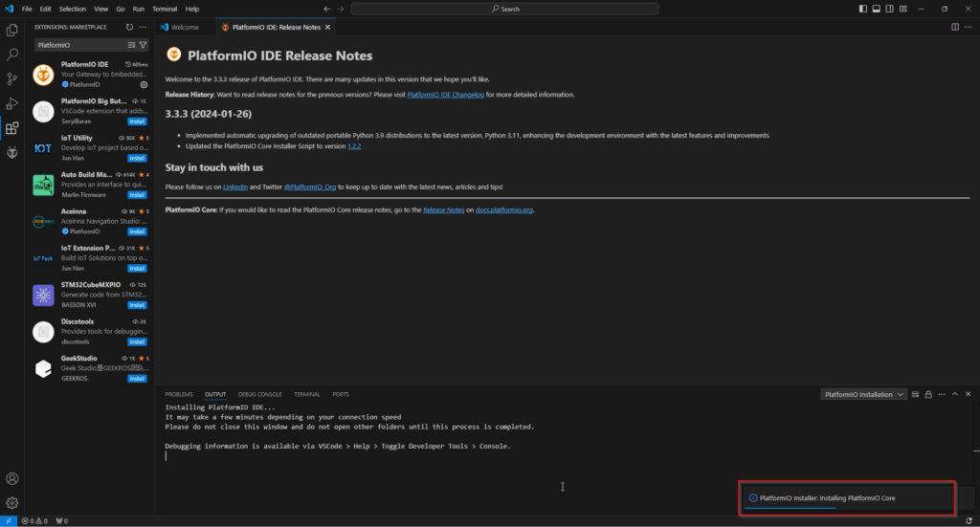Screen dimensions: 980x527
Task: Open the Customize Layout button
Action: pos(903,9)
